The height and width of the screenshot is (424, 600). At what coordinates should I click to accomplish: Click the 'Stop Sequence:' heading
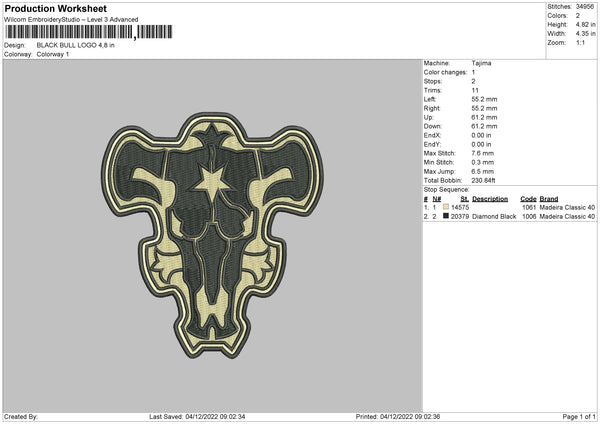point(446,189)
